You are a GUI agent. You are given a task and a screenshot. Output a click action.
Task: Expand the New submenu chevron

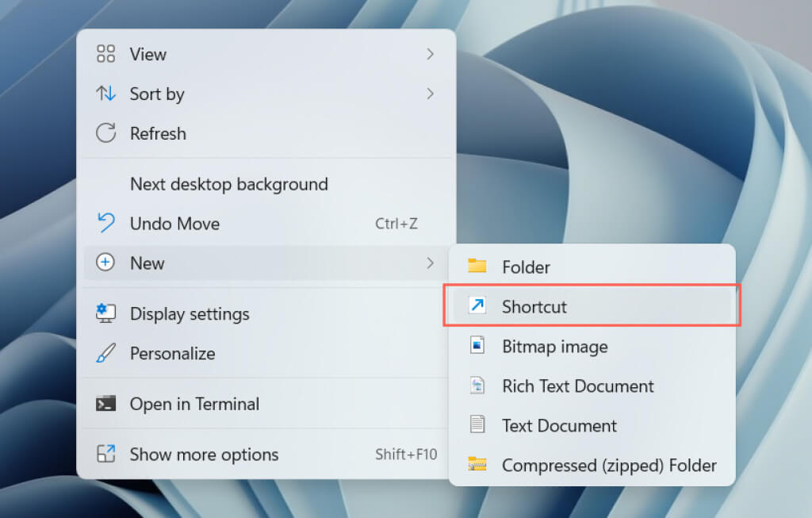coord(430,263)
